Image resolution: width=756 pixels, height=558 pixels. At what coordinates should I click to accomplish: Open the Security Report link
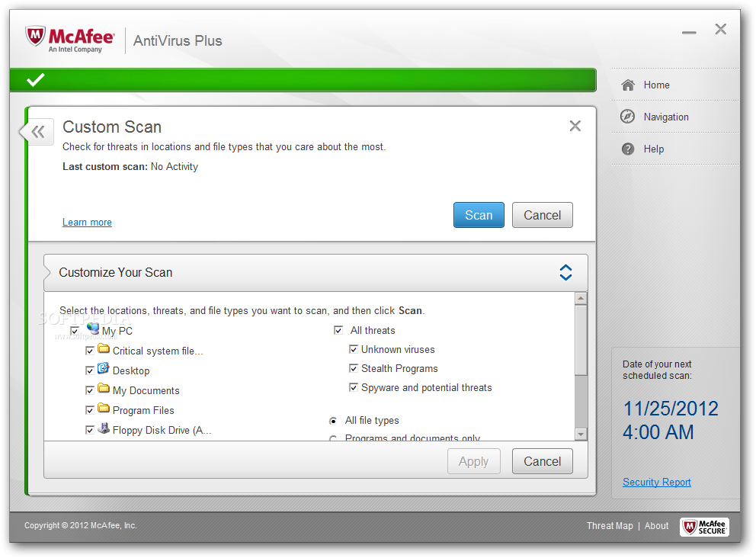point(657,483)
